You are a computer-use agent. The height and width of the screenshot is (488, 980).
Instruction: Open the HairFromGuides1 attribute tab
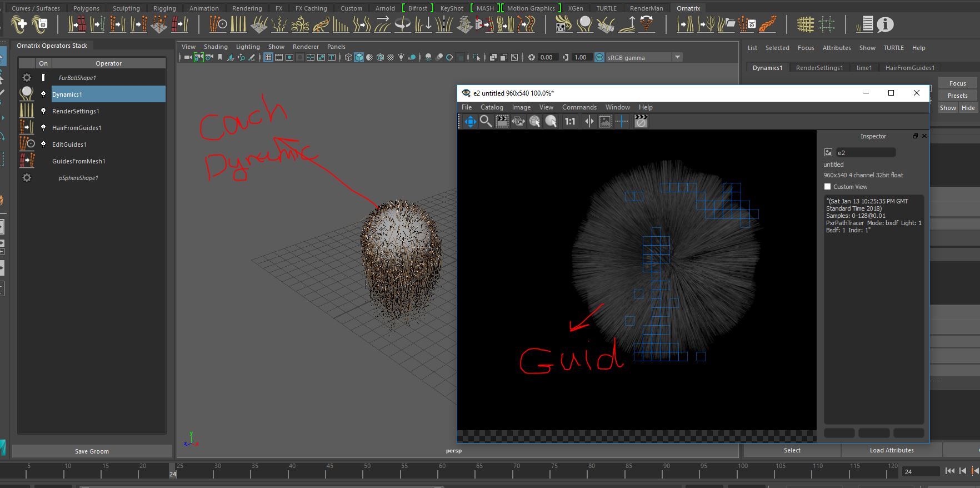click(x=909, y=68)
